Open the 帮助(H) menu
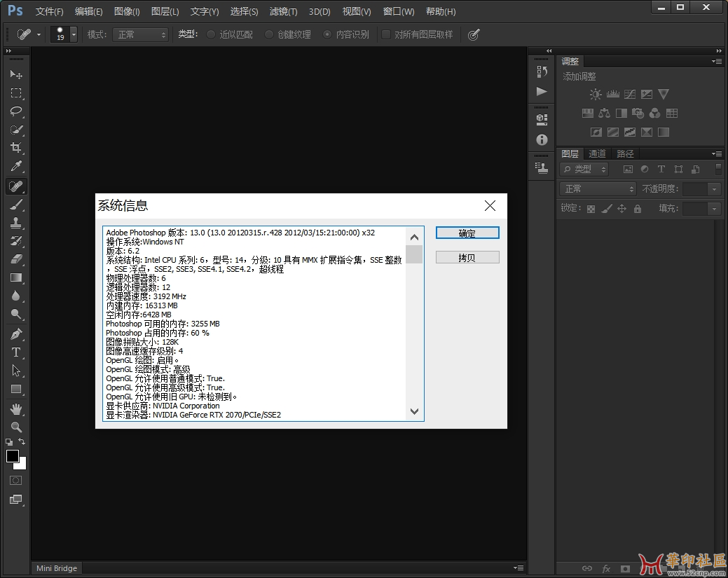728x578 pixels. [x=441, y=12]
